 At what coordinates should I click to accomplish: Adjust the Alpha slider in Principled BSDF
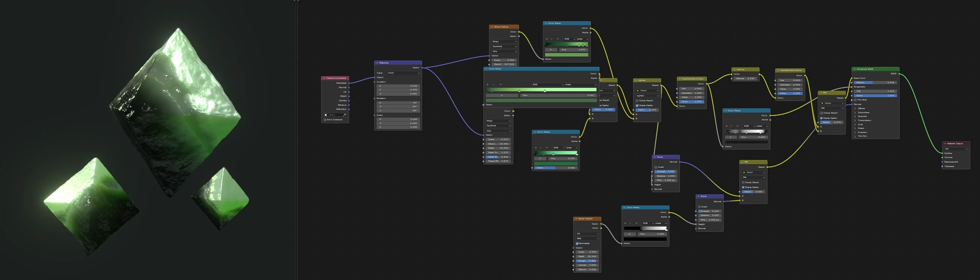pyautogui.click(x=875, y=96)
